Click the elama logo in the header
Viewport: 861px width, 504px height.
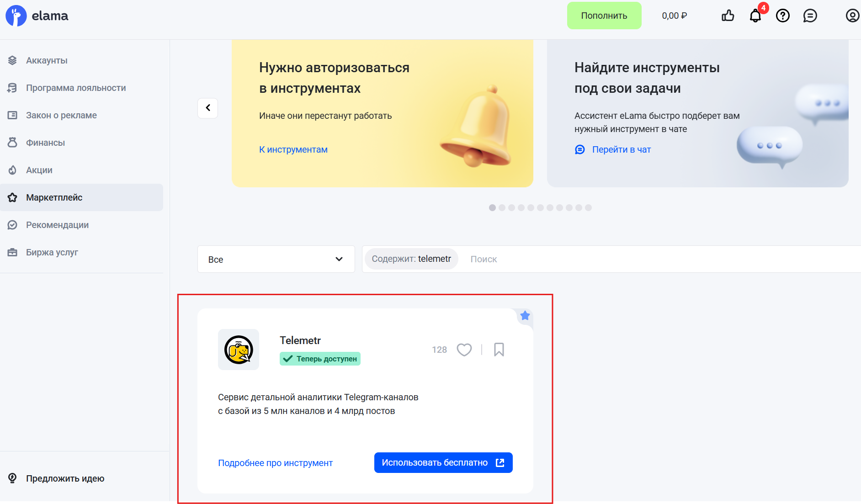[37, 16]
